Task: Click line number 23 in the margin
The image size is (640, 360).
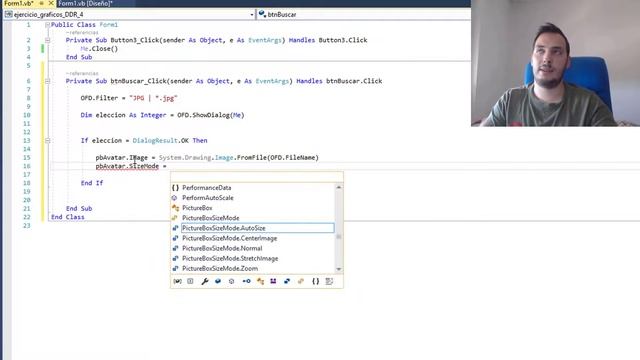Action: pyautogui.click(x=27, y=226)
